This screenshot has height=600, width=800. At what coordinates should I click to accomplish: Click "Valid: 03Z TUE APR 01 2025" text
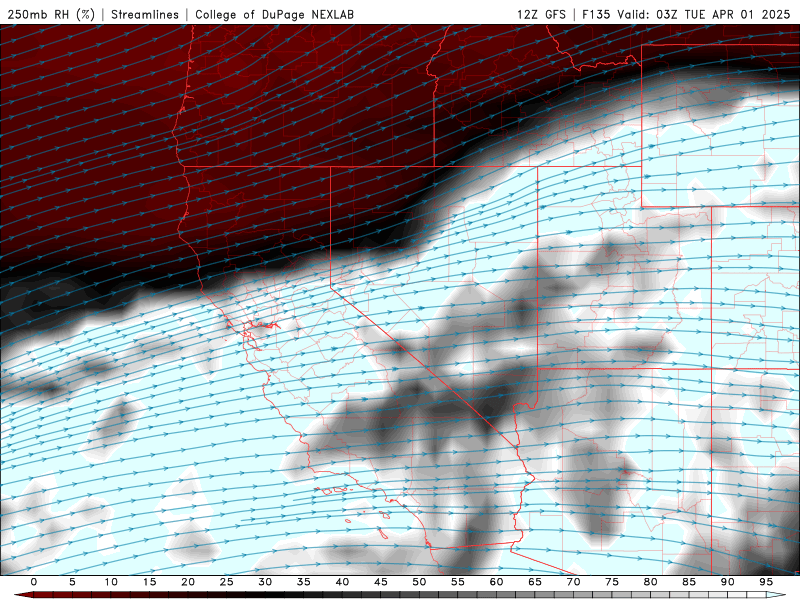pos(704,14)
